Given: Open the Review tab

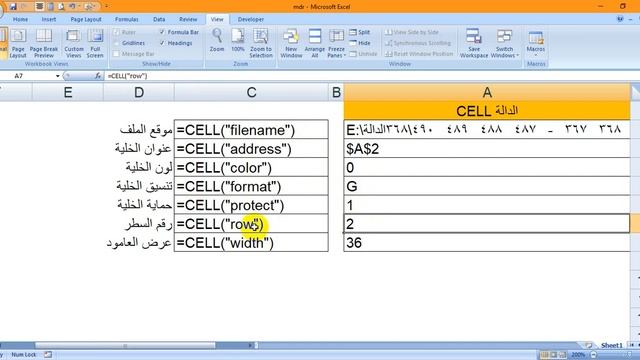Looking at the screenshot, I should pos(188,19).
